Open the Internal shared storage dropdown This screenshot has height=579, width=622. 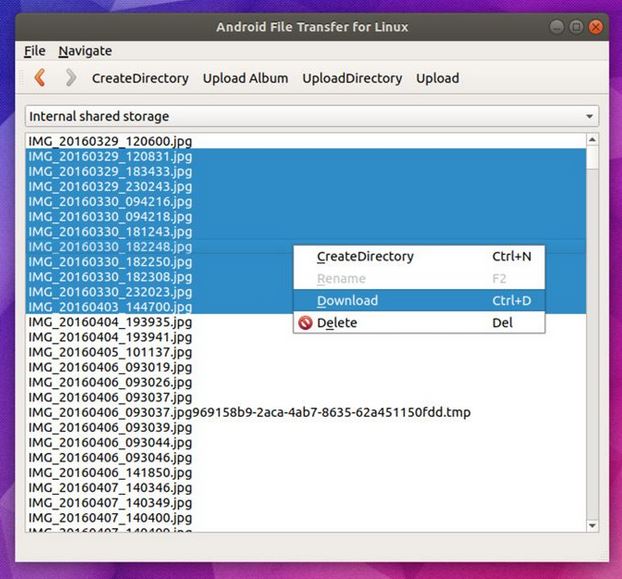click(x=312, y=116)
